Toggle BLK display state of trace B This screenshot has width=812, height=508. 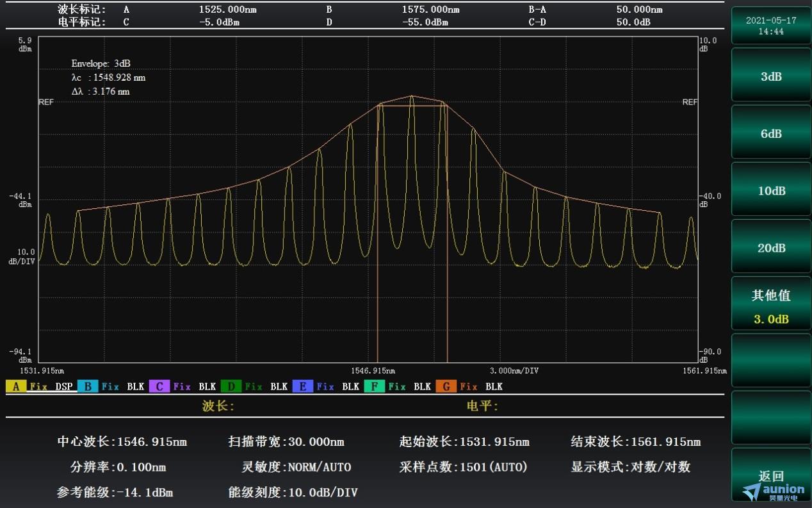tap(136, 386)
